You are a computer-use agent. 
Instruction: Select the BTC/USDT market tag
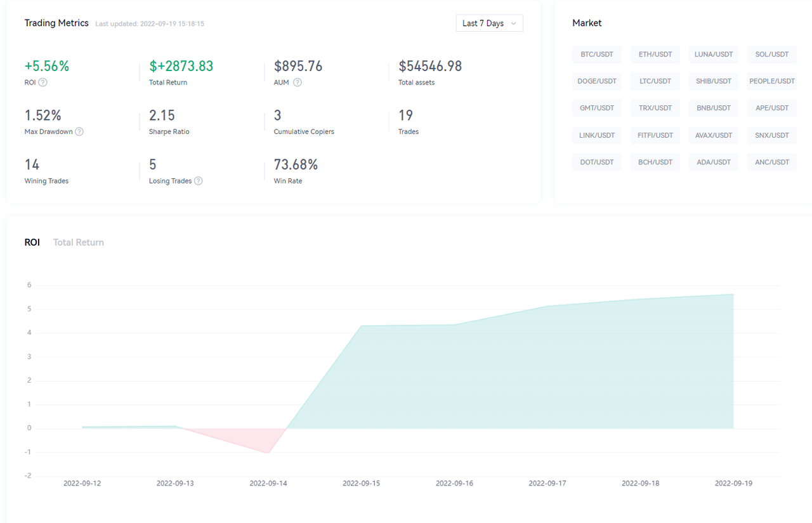pos(597,55)
